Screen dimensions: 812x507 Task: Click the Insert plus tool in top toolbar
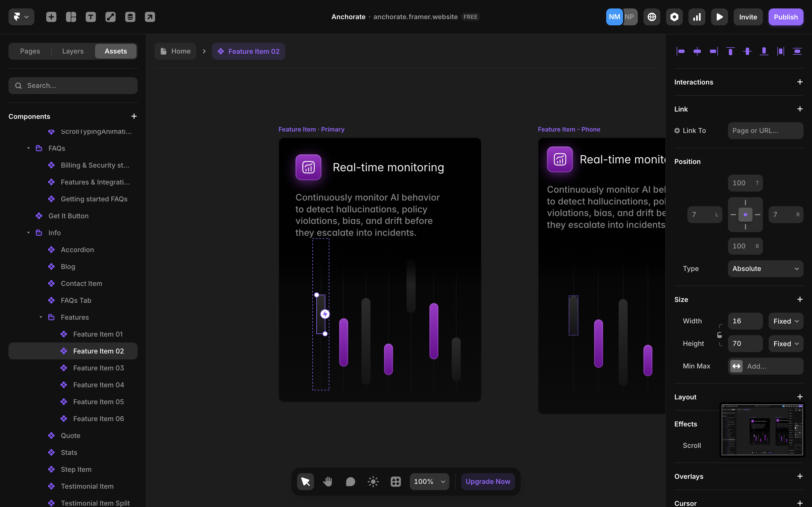(51, 17)
